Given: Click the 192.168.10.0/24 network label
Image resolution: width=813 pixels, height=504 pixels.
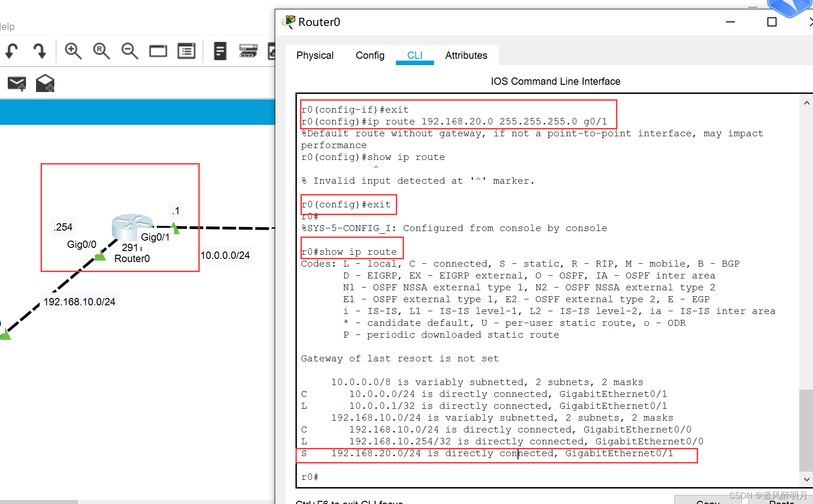Looking at the screenshot, I should (79, 302).
